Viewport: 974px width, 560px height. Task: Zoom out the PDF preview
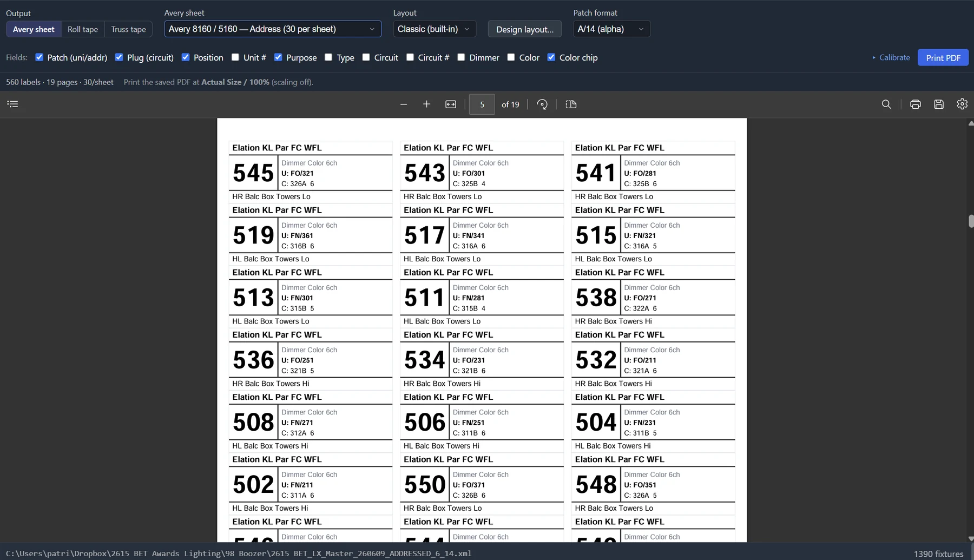404,104
